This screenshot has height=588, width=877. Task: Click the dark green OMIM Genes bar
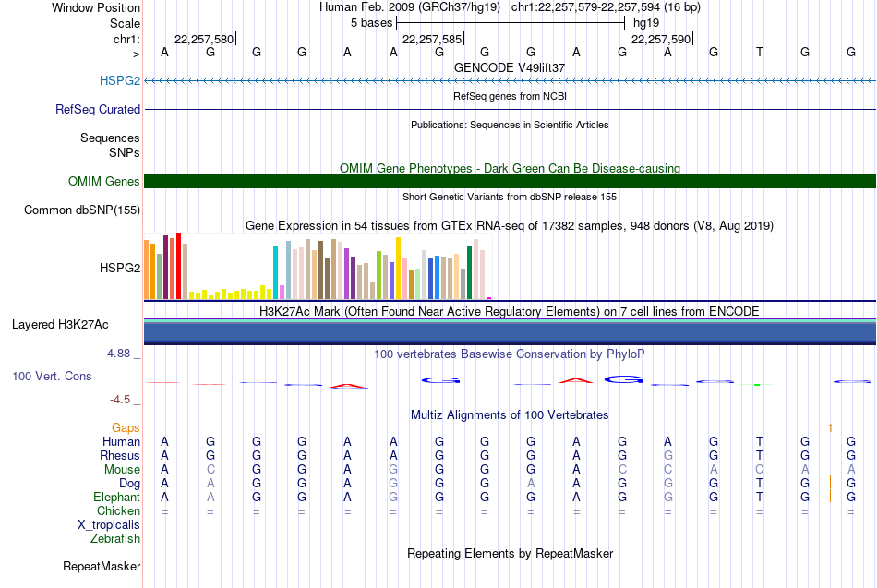click(x=510, y=181)
